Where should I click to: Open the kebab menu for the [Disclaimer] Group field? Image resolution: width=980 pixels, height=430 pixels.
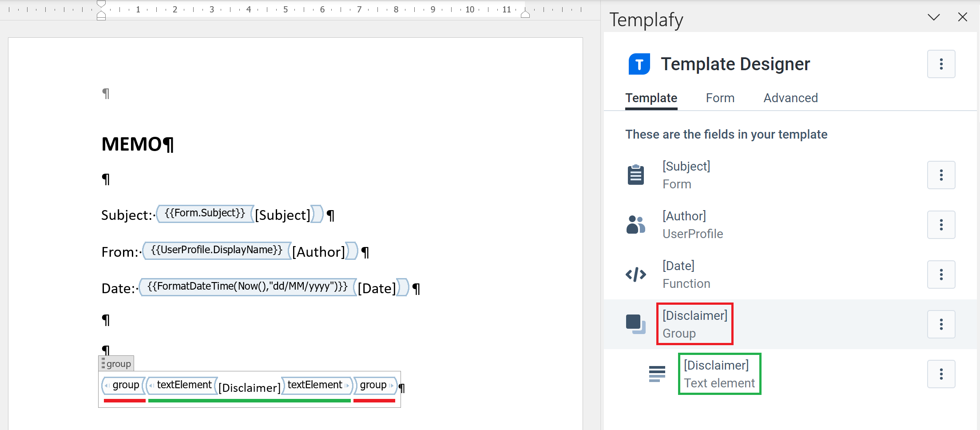[941, 324]
